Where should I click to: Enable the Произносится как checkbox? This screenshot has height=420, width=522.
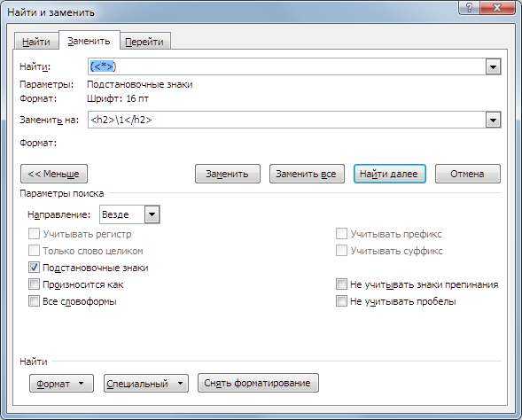[34, 284]
